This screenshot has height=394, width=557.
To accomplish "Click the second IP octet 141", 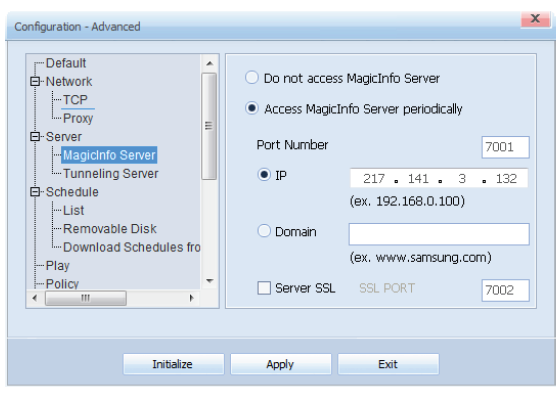I will tap(418, 178).
